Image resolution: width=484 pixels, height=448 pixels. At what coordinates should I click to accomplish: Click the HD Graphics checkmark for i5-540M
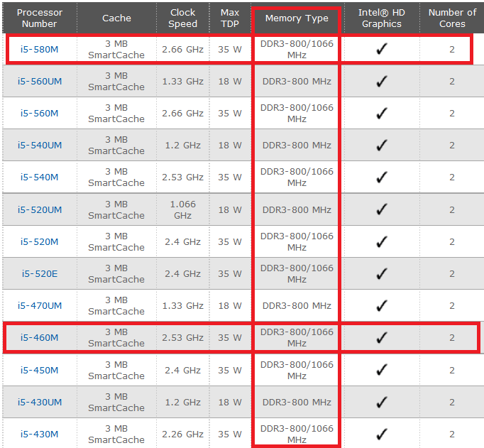[x=382, y=177]
